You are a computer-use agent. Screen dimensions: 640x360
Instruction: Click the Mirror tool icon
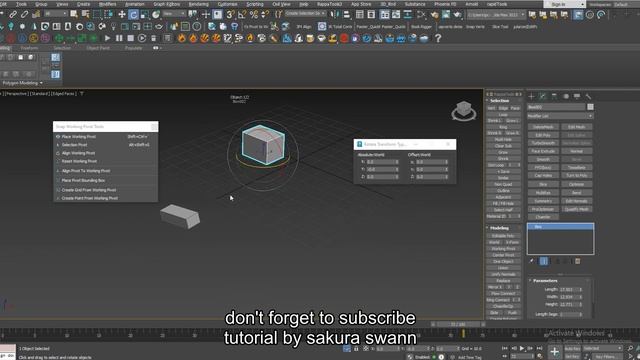[x=335, y=15]
